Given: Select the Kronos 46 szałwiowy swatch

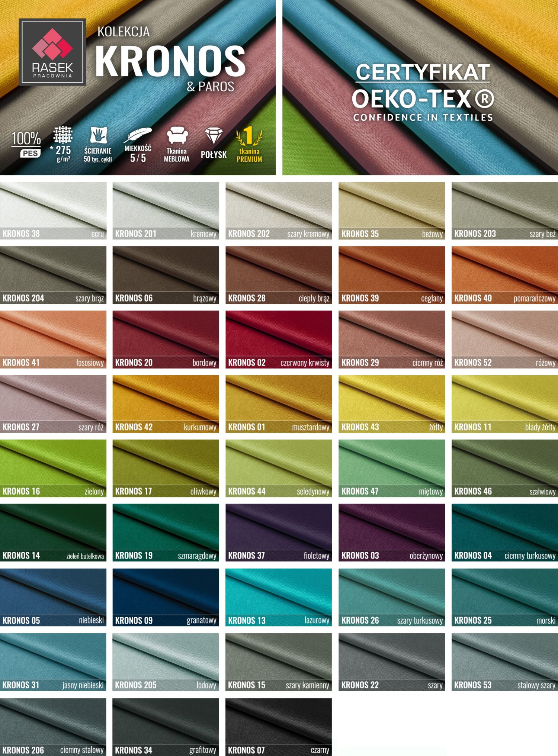Looking at the screenshot, I should [505, 469].
